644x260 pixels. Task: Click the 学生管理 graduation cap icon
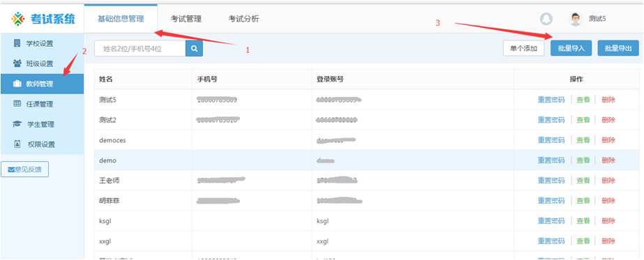tap(17, 124)
